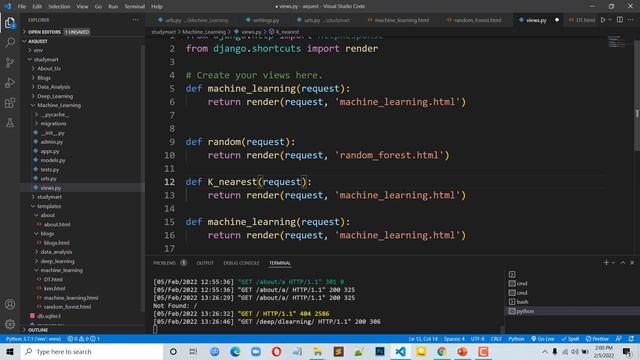Click the editor minimap
The image size is (640, 360).
point(616,41)
